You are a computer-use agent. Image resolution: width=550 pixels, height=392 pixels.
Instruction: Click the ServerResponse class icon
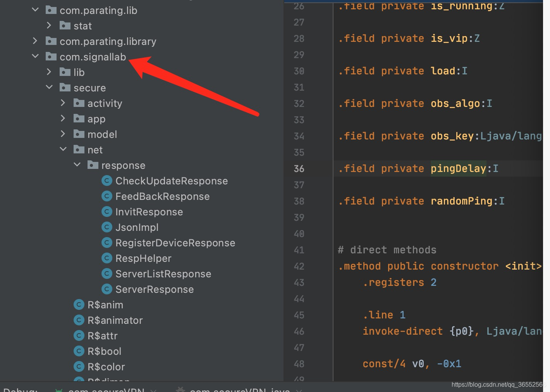pos(107,289)
